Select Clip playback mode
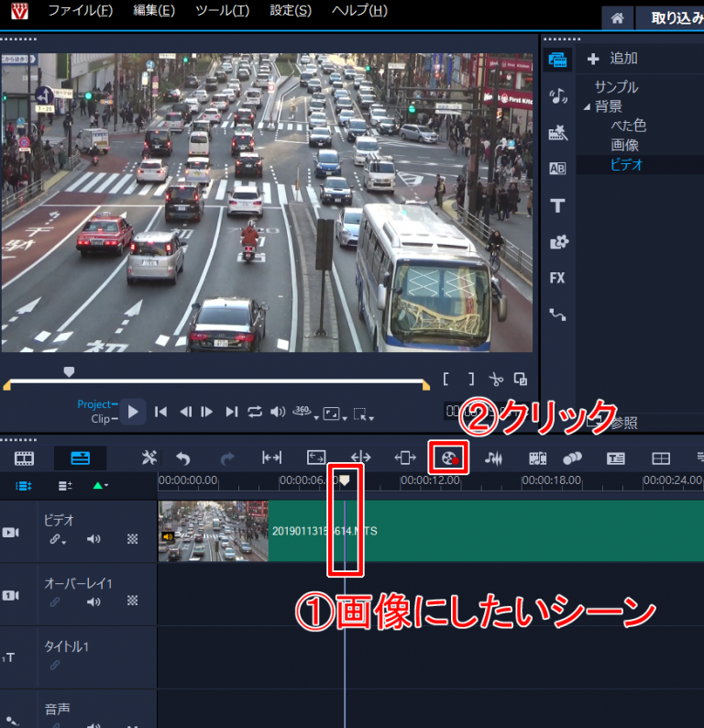 [x=101, y=419]
